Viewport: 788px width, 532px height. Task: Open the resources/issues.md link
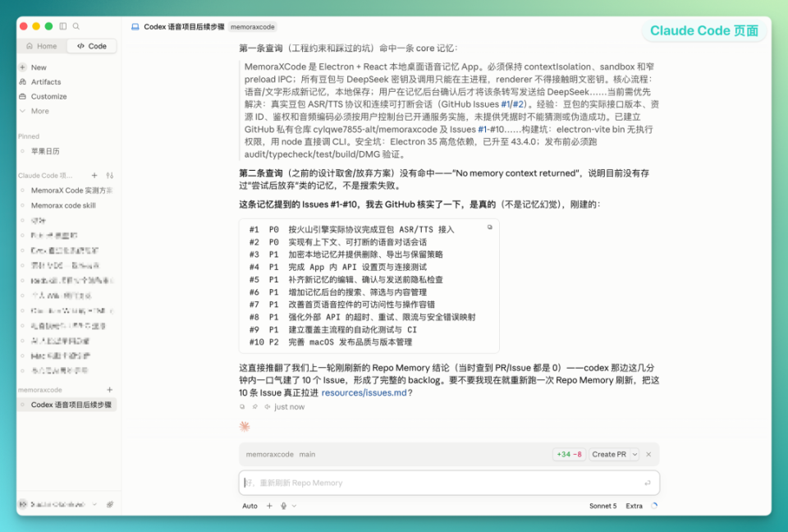click(x=364, y=392)
